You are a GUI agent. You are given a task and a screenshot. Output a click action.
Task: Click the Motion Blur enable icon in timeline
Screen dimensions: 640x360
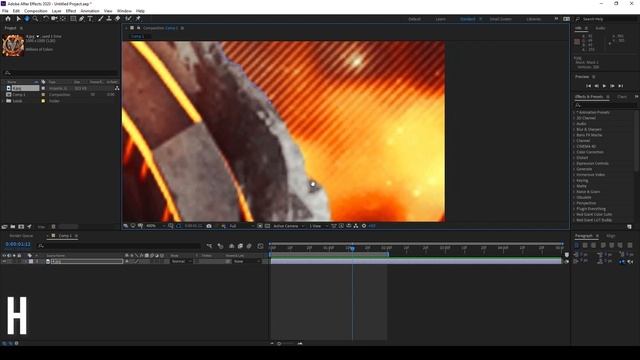(249, 246)
